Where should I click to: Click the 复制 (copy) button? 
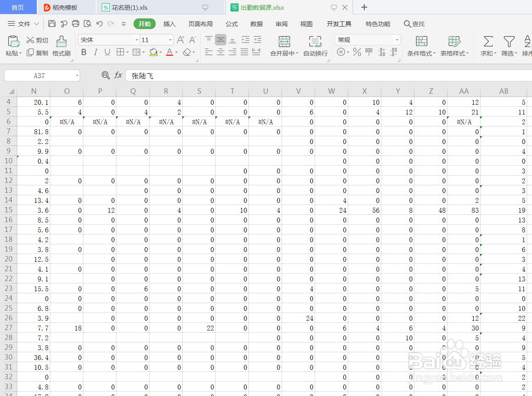coord(37,52)
